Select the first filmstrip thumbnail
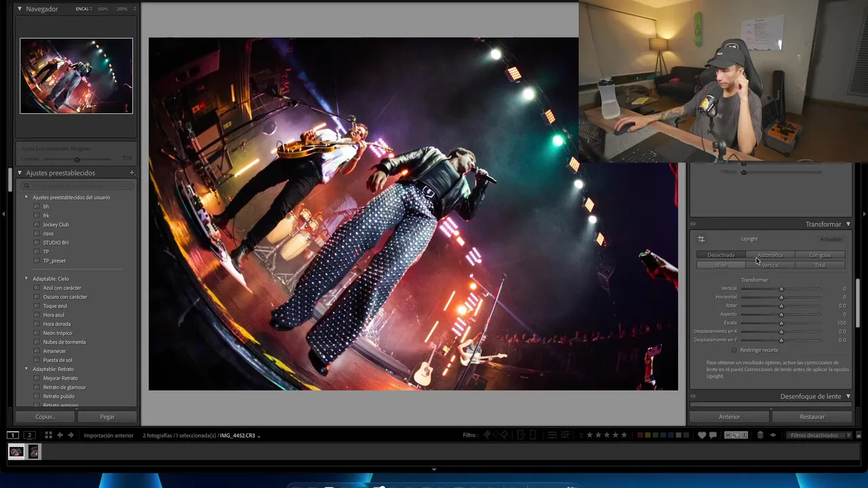The image size is (868, 488). (16, 451)
